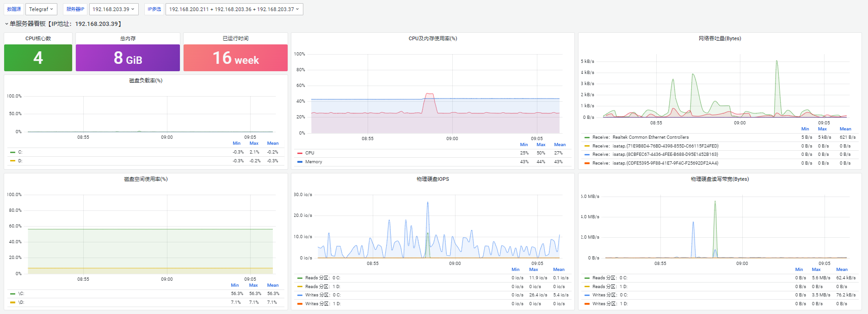Change the orange Writes 1 D: IOPS swatch
This screenshot has width=868, height=314.
(300, 304)
